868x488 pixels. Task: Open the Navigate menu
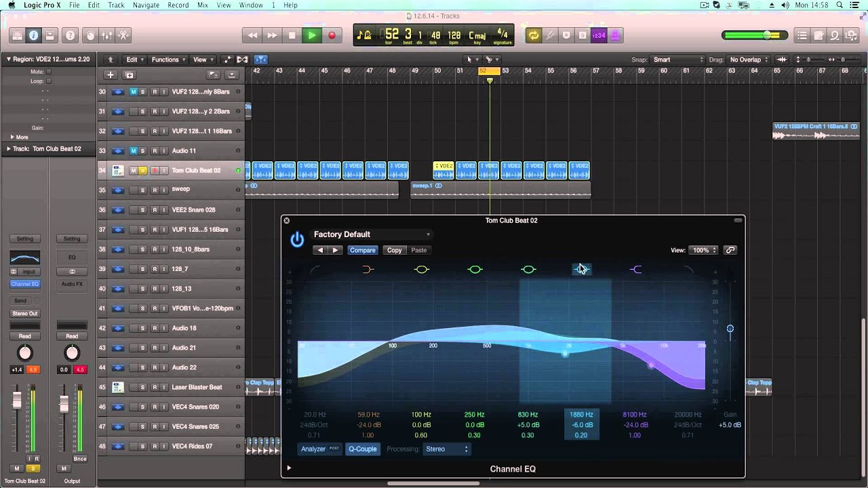point(146,5)
